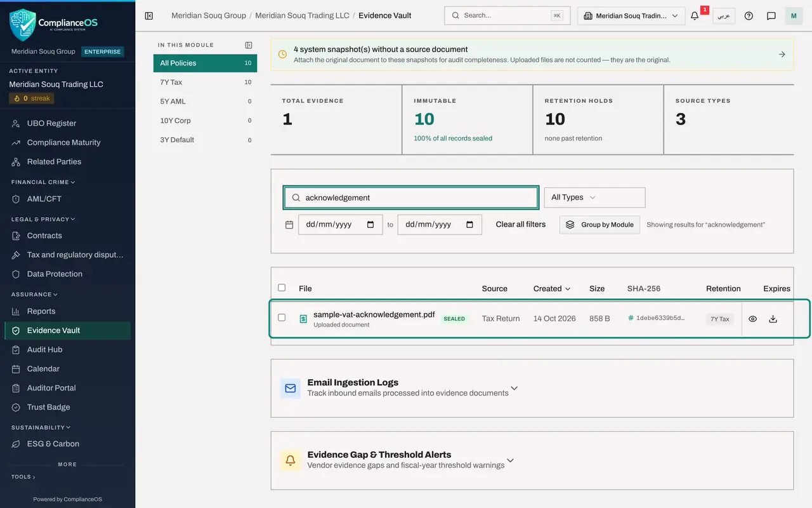The width and height of the screenshot is (812, 508).
Task: Click the SEALED badge on the file
Action: (454, 319)
